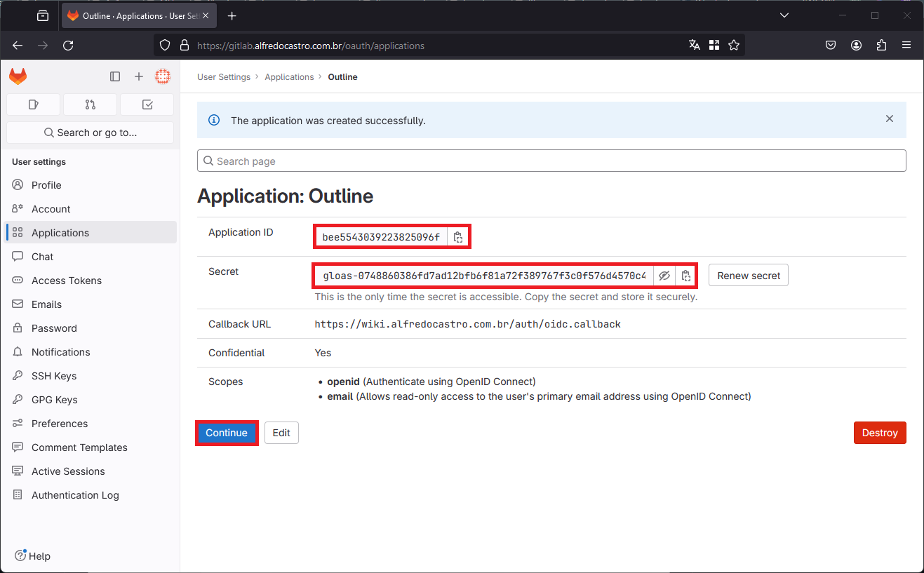Screen dimensions: 924x573
Task: Open SSH Keys page
Action: tap(91, 376)
